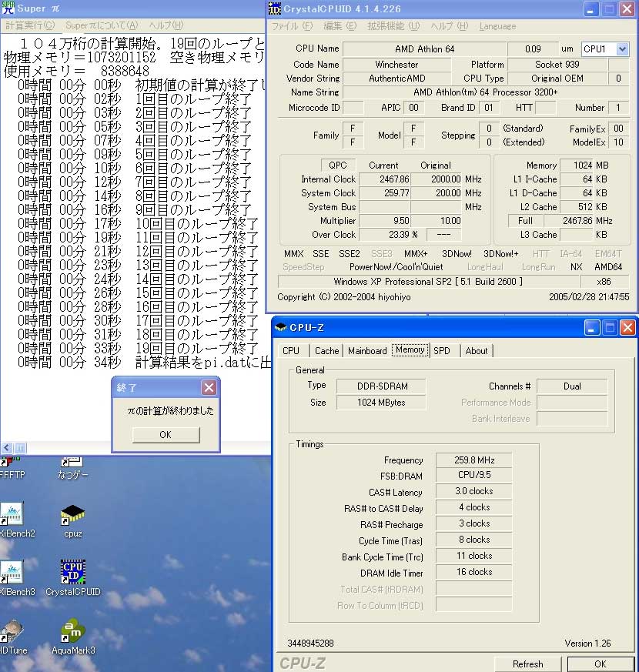
Task: Open the XiBench3 desktop shortcut
Action: pos(16,579)
